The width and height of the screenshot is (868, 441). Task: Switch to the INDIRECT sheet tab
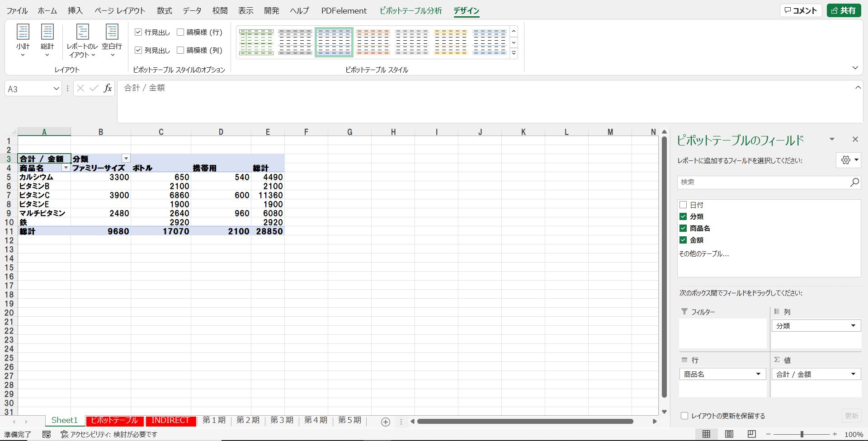tap(170, 420)
